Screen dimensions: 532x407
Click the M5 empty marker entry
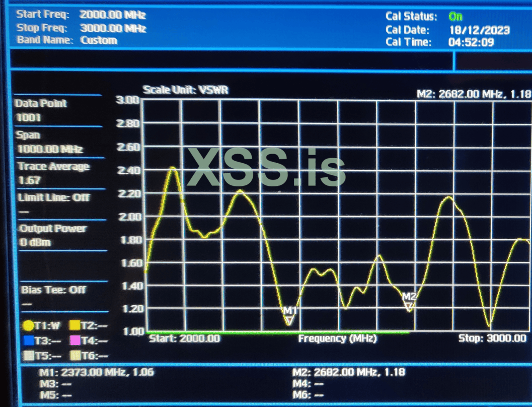point(55,395)
